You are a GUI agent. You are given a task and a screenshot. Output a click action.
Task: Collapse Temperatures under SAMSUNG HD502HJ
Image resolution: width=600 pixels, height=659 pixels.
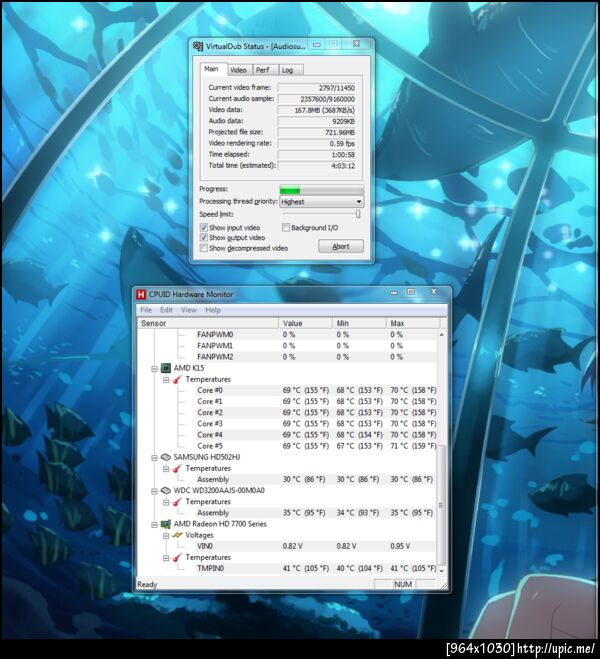[x=166, y=468]
